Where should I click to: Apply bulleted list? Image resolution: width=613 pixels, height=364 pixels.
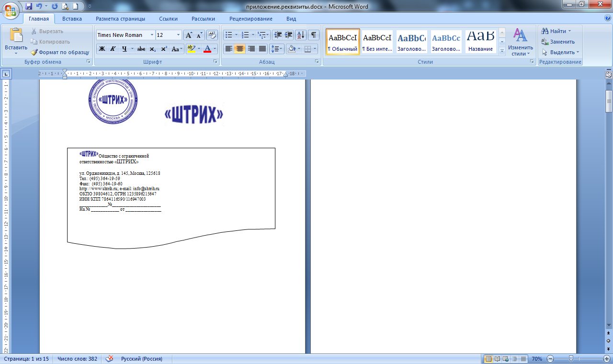coord(229,35)
